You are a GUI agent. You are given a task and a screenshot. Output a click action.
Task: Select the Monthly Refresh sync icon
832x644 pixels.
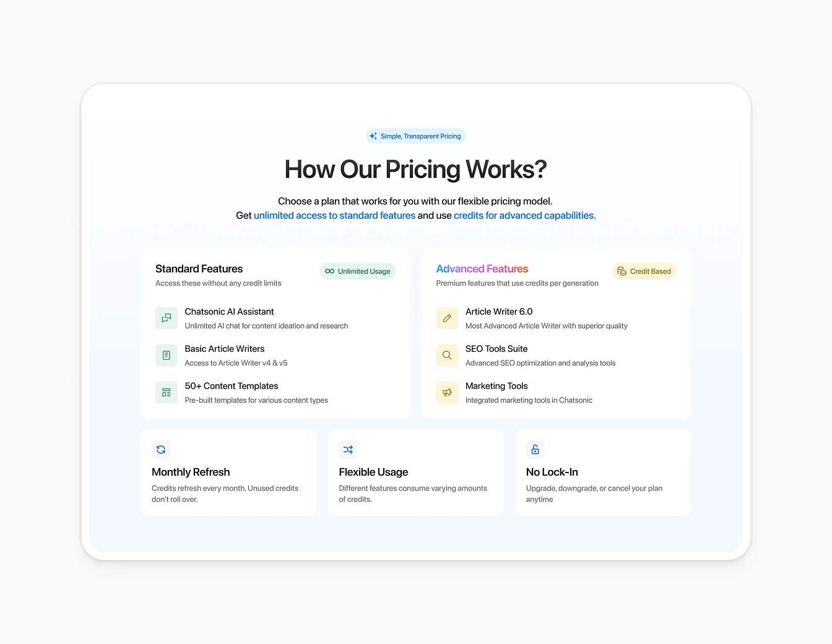(x=161, y=449)
